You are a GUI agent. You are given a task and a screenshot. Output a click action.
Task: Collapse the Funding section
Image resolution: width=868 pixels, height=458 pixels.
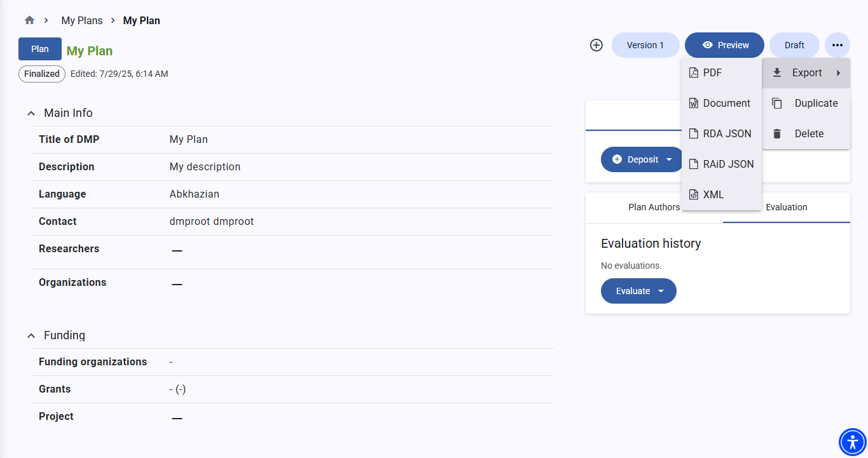tap(31, 336)
